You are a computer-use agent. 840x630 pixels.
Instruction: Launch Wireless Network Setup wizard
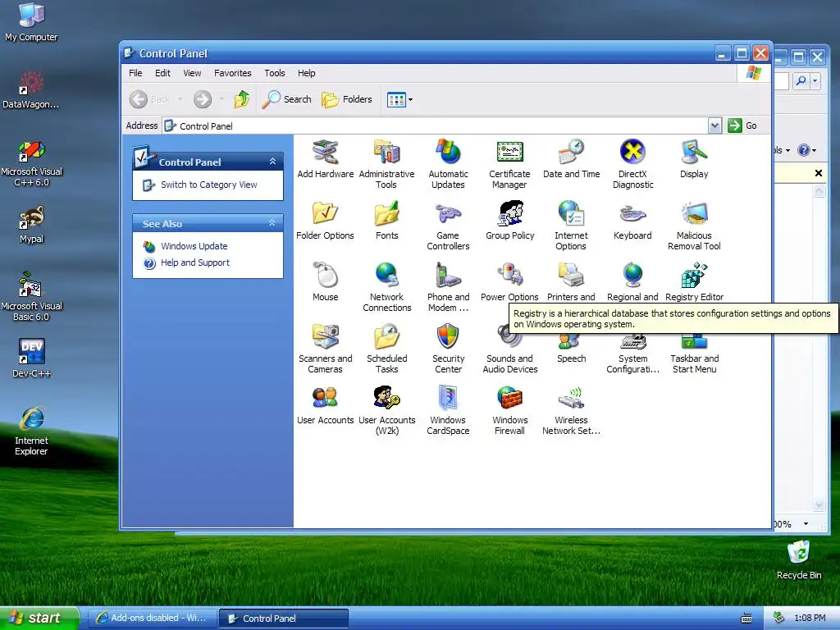click(x=571, y=410)
